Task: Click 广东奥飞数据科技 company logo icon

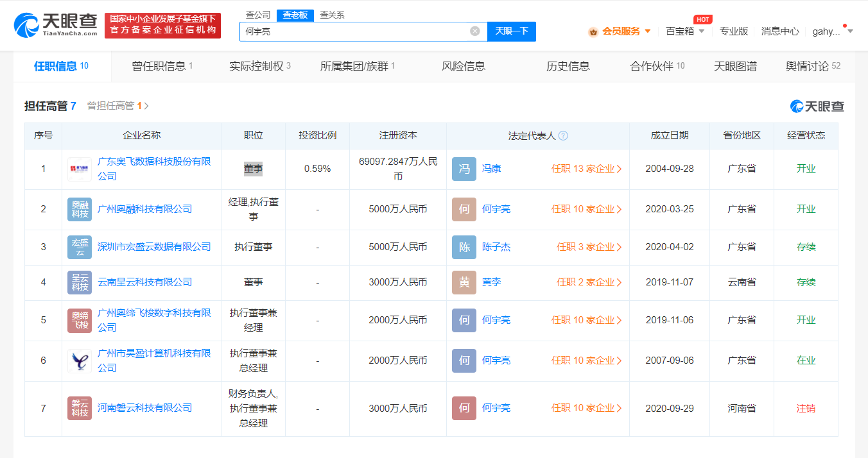Action: coord(80,169)
